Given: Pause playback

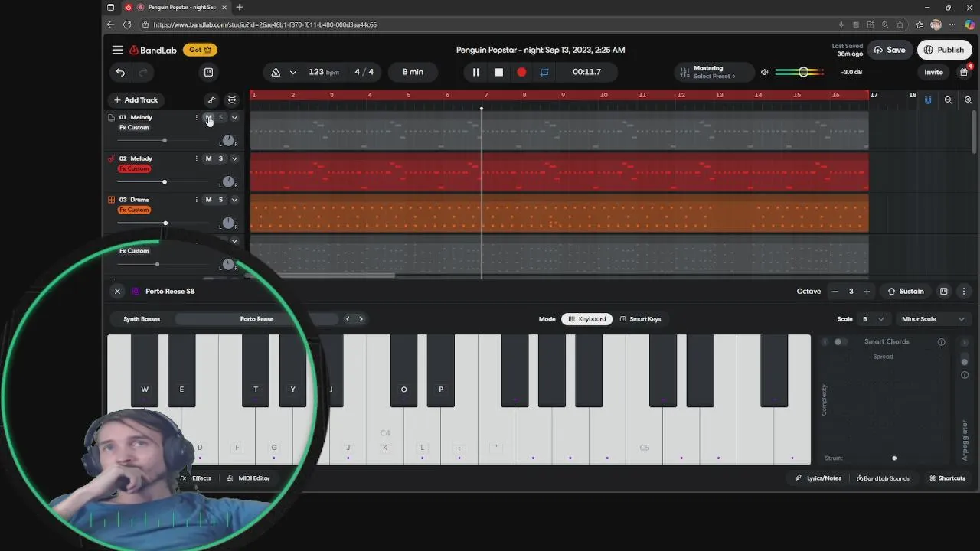Looking at the screenshot, I should 475,72.
